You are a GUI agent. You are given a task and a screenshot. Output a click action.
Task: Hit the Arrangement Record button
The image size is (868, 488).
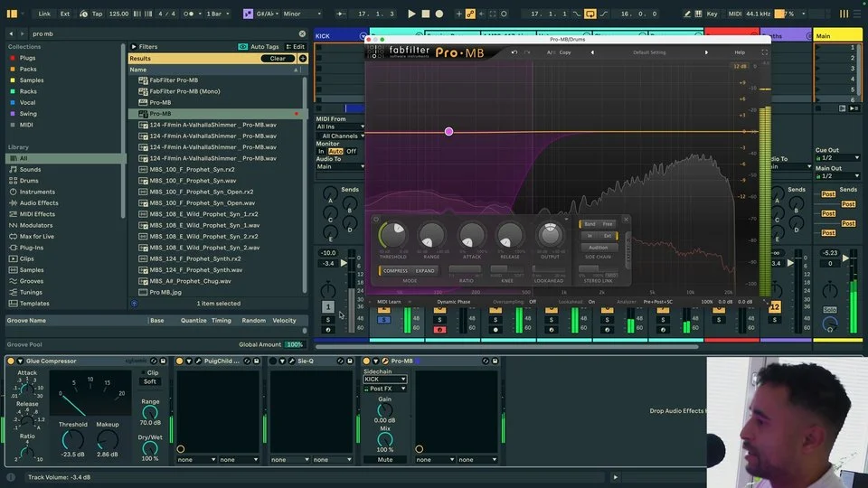439,14
